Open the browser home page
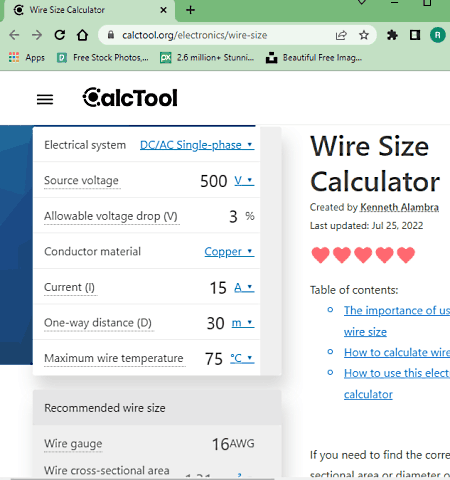450x480 pixels. (x=82, y=35)
